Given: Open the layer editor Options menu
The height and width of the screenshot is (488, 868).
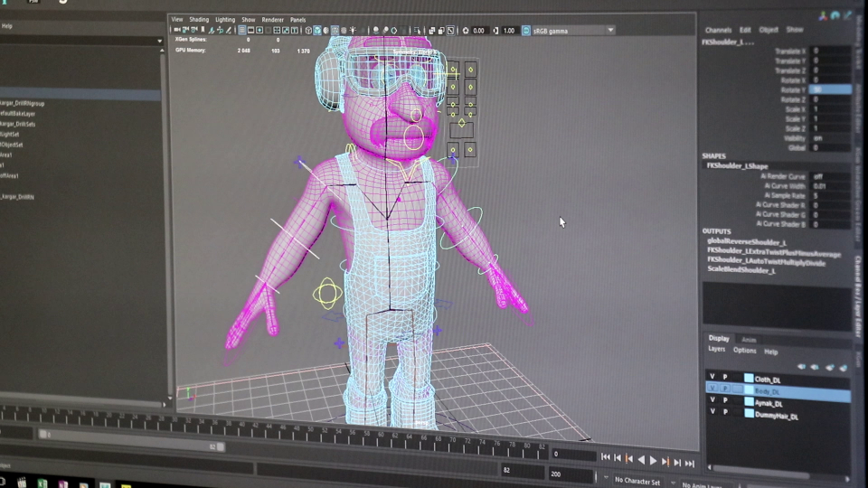Looking at the screenshot, I should [744, 351].
